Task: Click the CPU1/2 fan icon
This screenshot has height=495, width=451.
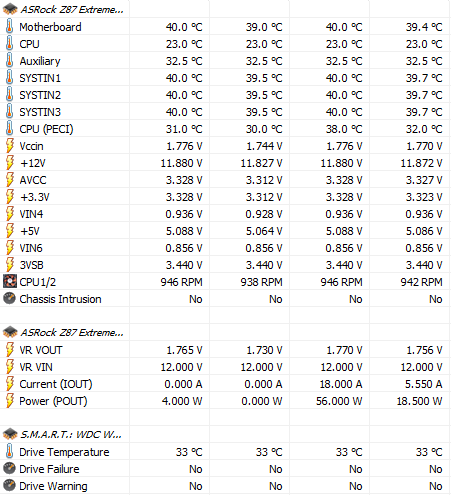Action: (10, 282)
